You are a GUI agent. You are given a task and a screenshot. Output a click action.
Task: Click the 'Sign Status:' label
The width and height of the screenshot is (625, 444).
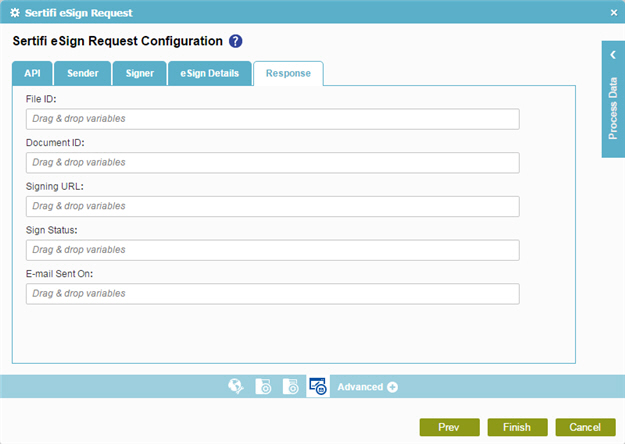(51, 230)
